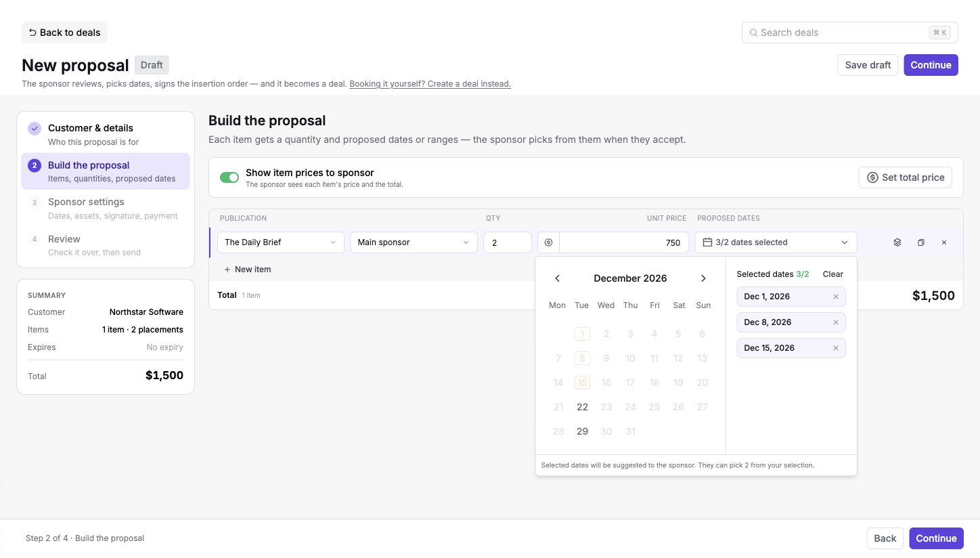980x558 pixels.
Task: Click December 2026 month heading
Action: 630,278
